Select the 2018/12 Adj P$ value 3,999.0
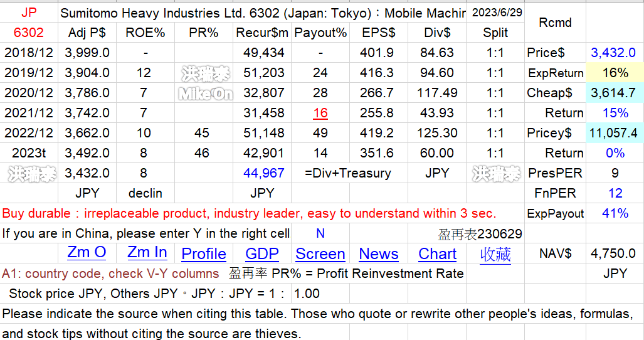 (87, 53)
